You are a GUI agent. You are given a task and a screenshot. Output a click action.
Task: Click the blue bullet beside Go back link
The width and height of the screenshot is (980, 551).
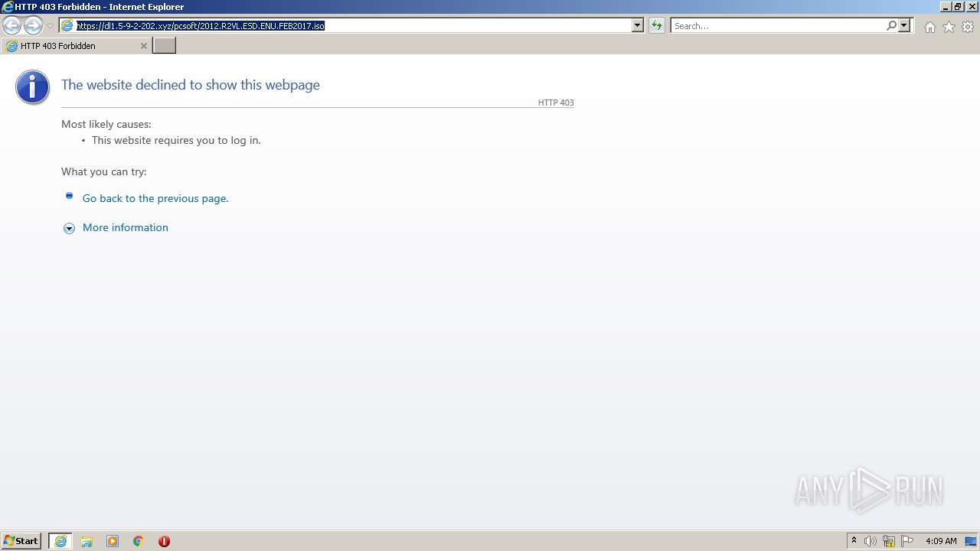69,196
